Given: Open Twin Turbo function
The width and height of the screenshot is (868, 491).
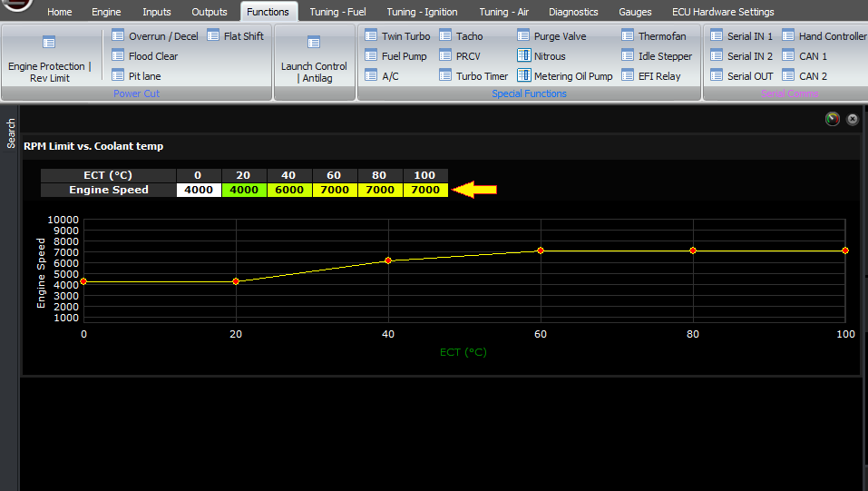Looking at the screenshot, I should pos(397,36).
